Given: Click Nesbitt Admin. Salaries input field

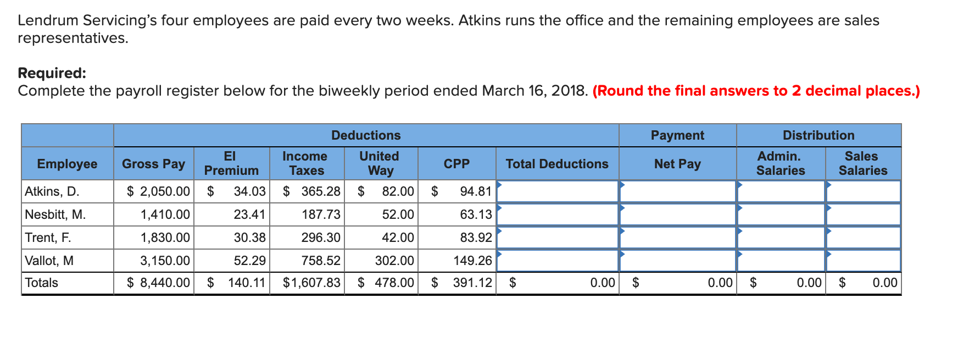Looking at the screenshot, I should click(781, 214).
